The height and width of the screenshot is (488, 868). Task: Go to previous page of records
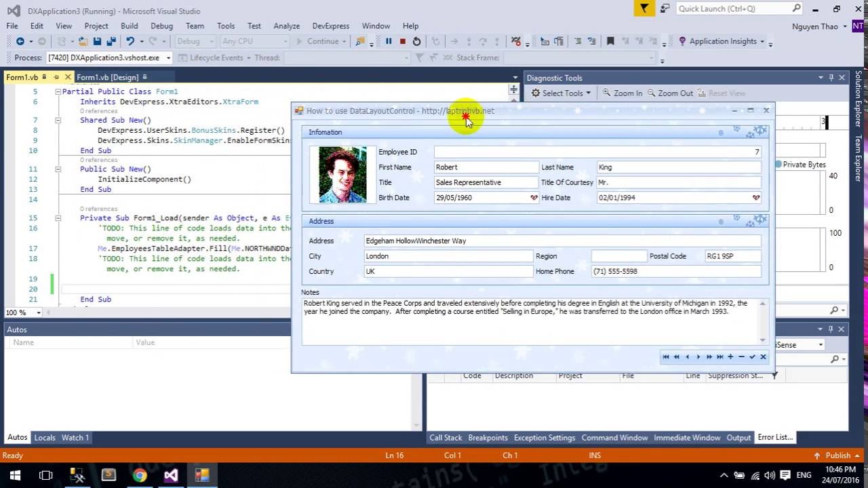[677, 357]
